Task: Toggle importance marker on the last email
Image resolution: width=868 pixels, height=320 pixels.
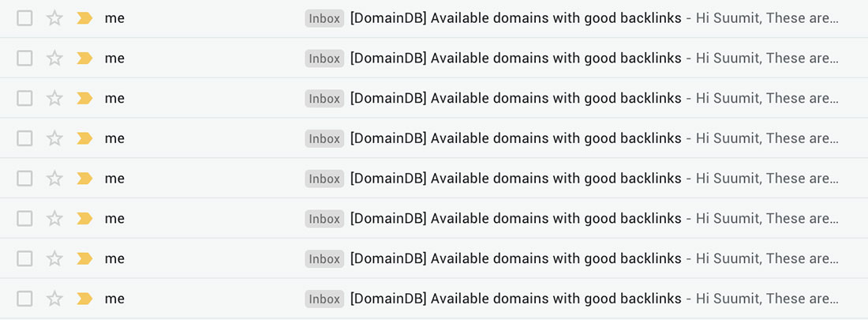Action: (x=84, y=299)
